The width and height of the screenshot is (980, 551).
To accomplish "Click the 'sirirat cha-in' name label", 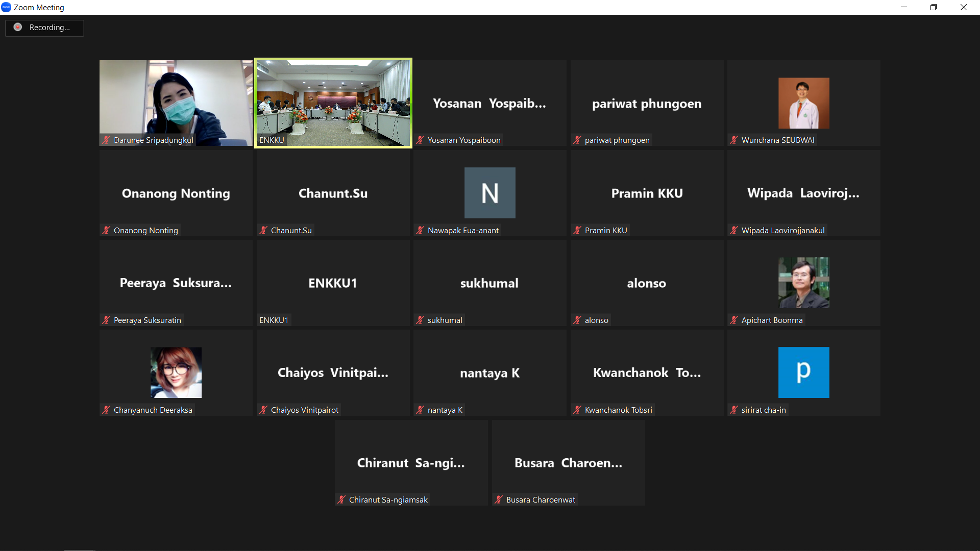I will click(764, 410).
